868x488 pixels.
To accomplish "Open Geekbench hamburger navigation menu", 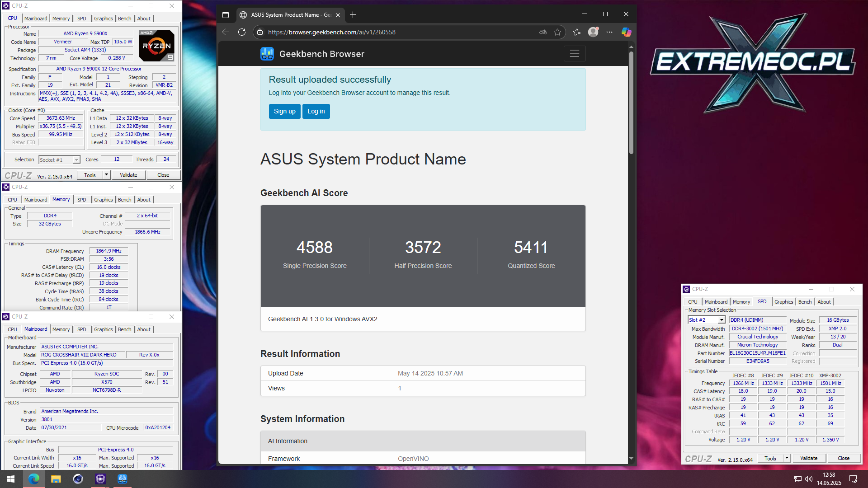I will 575,53.
